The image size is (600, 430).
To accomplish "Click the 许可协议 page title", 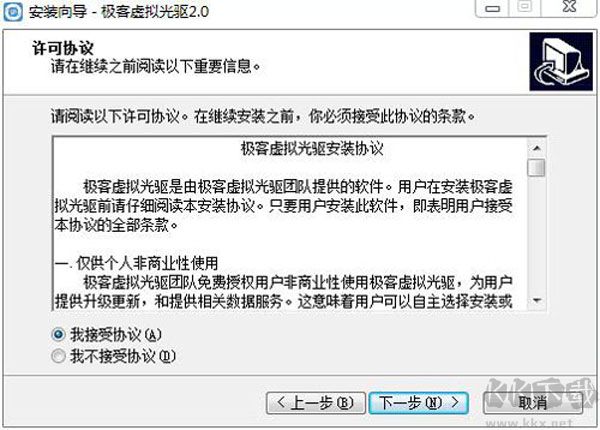I will (x=63, y=48).
